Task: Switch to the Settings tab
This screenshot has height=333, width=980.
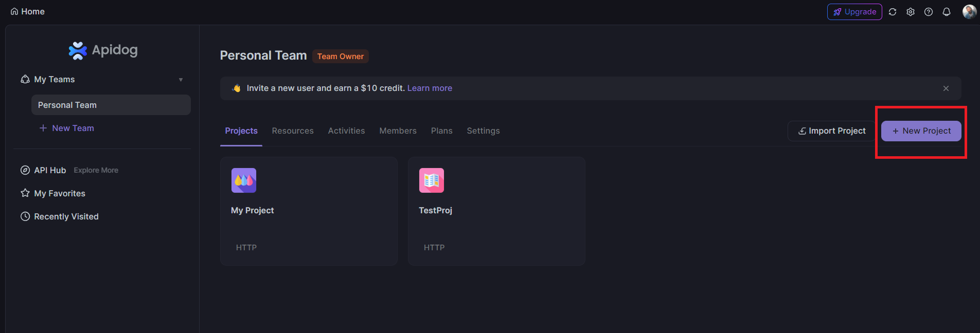Action: pyautogui.click(x=484, y=131)
